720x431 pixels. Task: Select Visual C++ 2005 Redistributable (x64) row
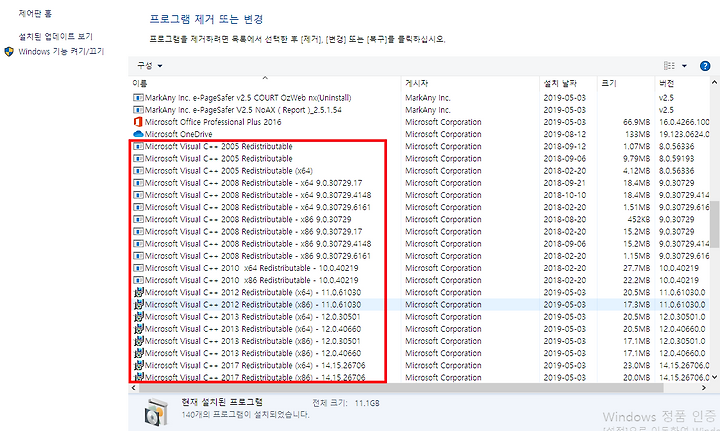click(420, 170)
